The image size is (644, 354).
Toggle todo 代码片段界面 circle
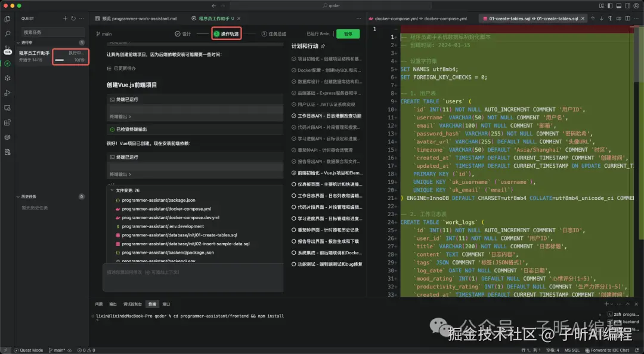tap(293, 207)
